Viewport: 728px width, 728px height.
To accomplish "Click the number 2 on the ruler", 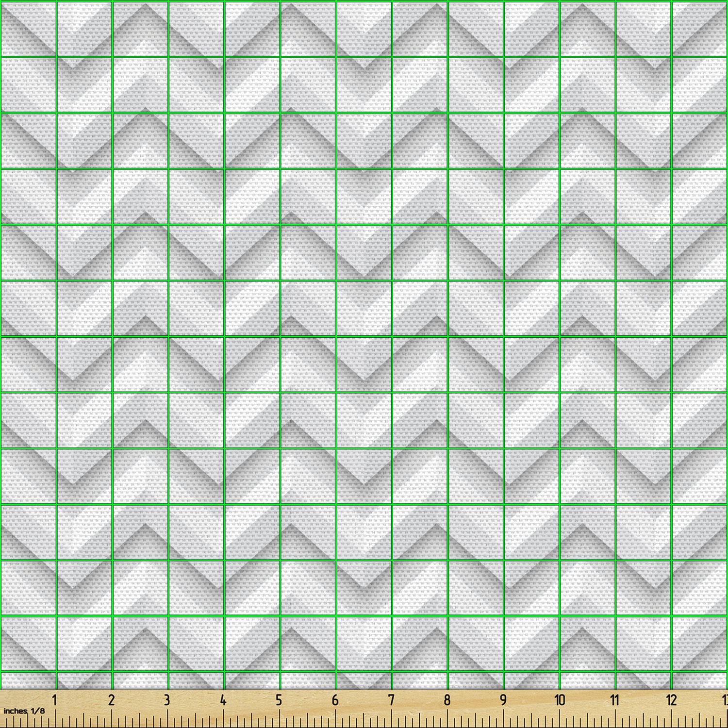I will 111,700.
